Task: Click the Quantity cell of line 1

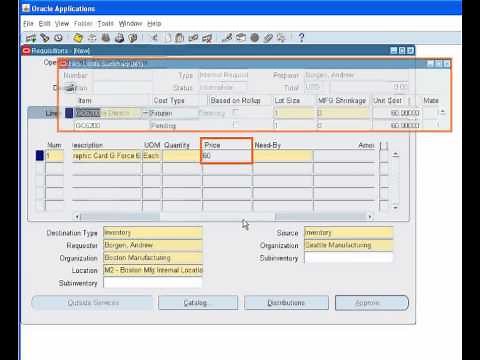Action: 182,156
